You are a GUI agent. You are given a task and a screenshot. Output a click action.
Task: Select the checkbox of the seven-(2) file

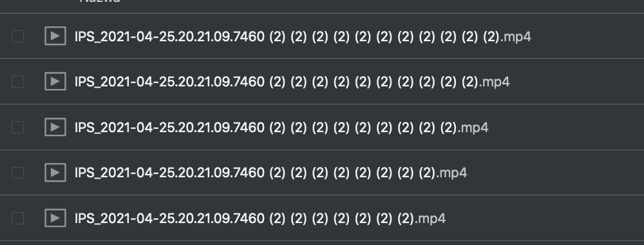[17, 218]
